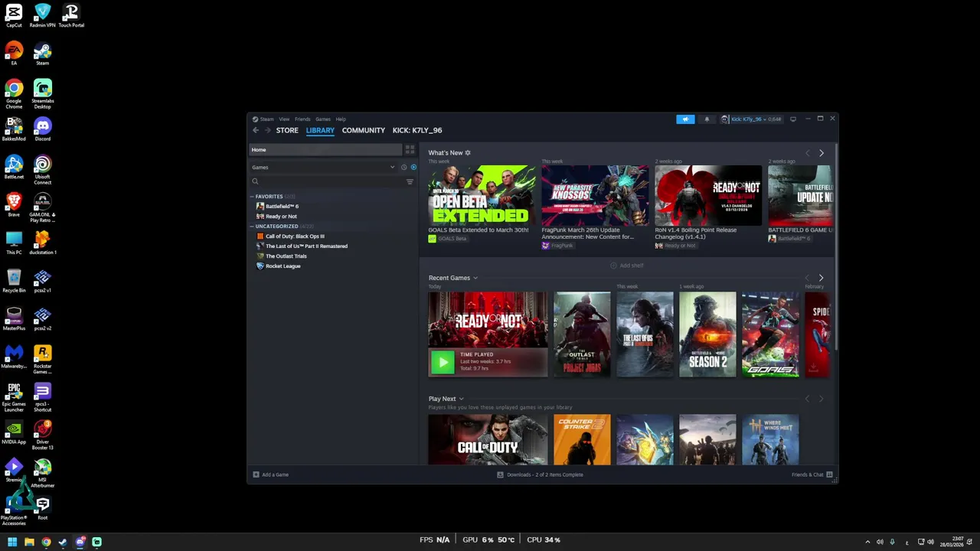
Task: Open the KICK: K7LY_96 profile tab
Action: coord(417,130)
